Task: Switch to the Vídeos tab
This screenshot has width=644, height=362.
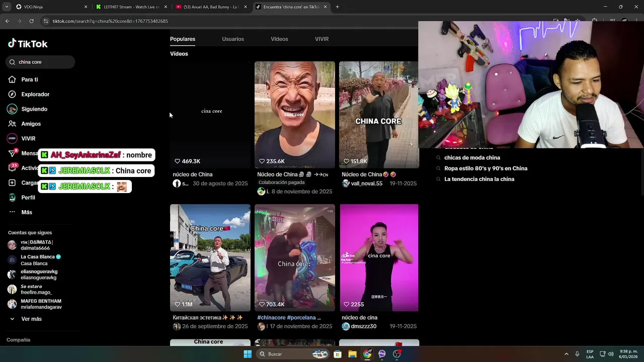Action: coord(279,39)
